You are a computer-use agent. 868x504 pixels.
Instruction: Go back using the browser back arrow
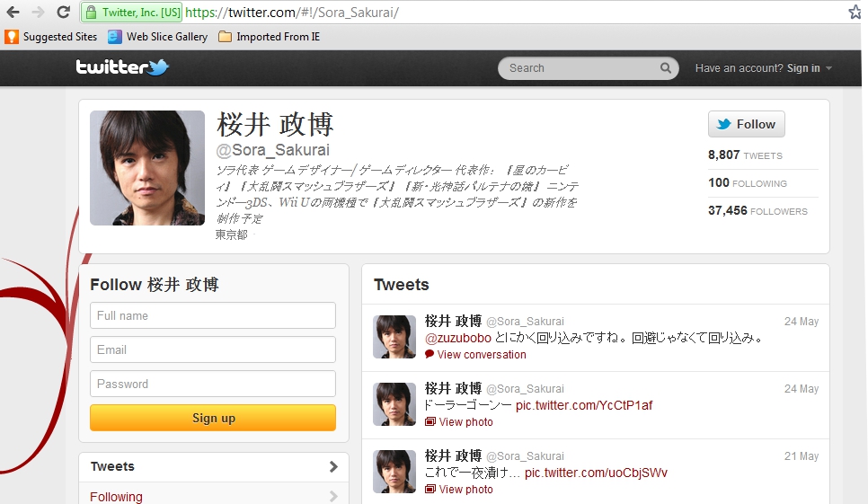(x=13, y=13)
